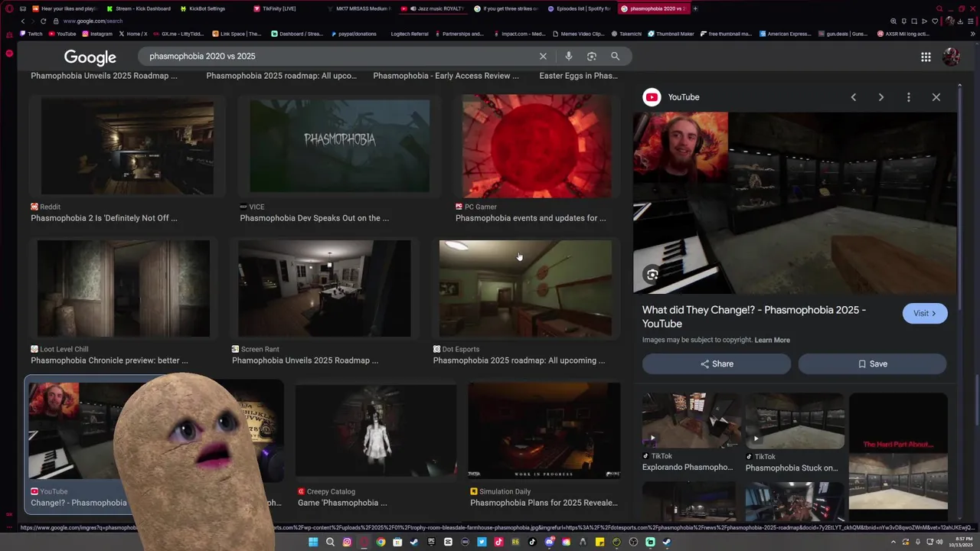Screen dimensions: 980x551
Task: Open Google Lens search by image icon
Action: coord(591,56)
